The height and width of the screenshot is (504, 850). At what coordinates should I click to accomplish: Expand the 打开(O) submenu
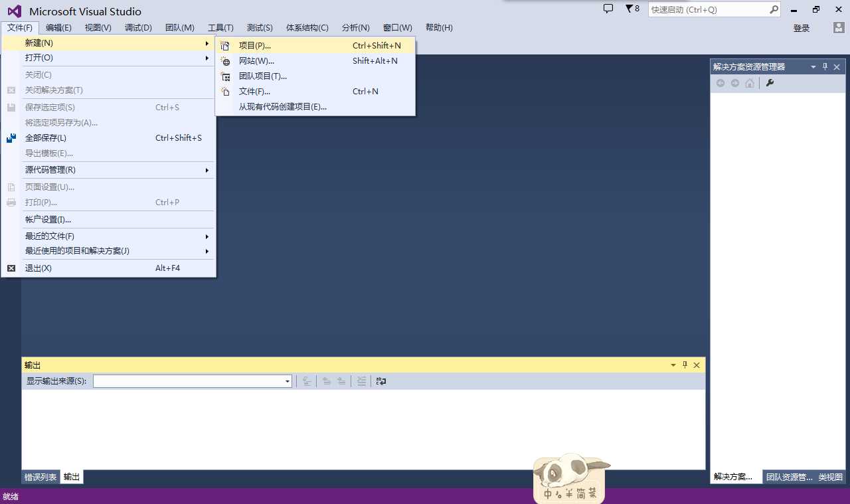point(109,58)
